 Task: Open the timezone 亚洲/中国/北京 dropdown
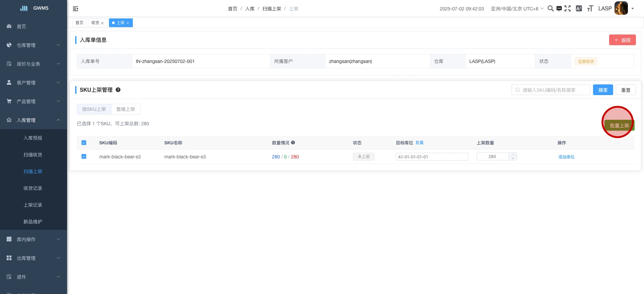[x=517, y=9]
